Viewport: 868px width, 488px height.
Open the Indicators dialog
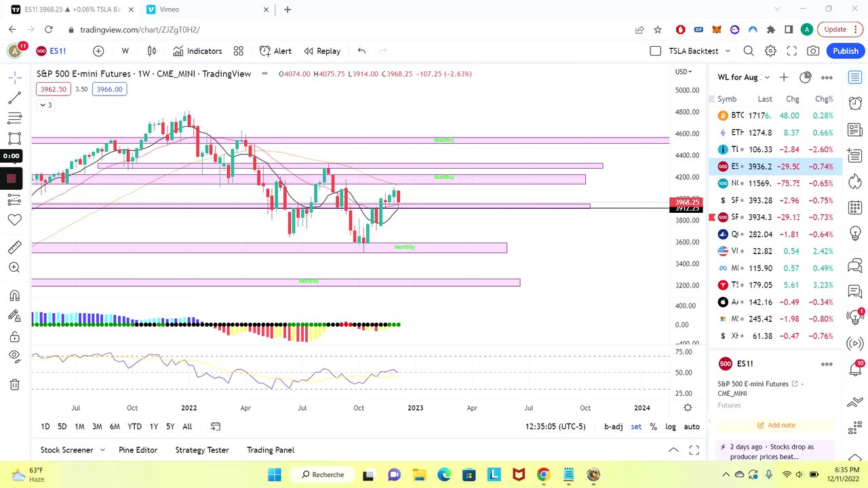pyautogui.click(x=197, y=51)
